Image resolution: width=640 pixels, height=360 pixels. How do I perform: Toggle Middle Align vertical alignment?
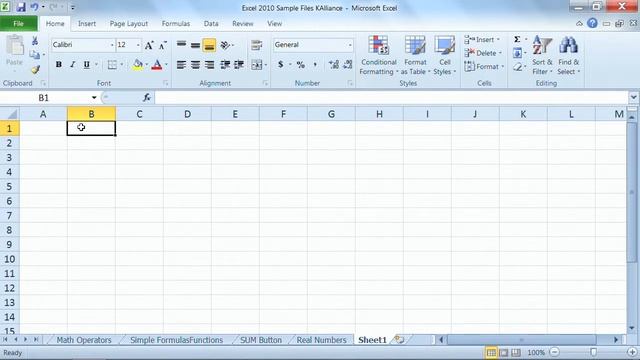pos(195,45)
